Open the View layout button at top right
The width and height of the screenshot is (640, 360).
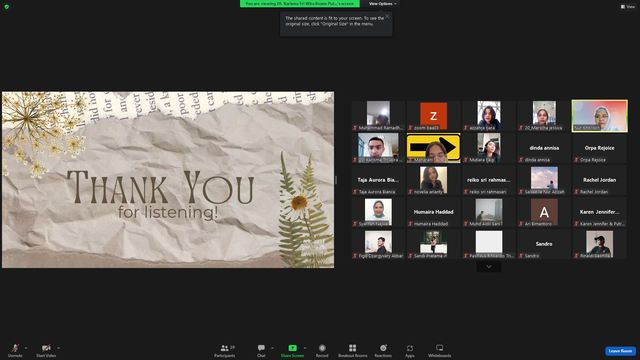(x=628, y=7)
